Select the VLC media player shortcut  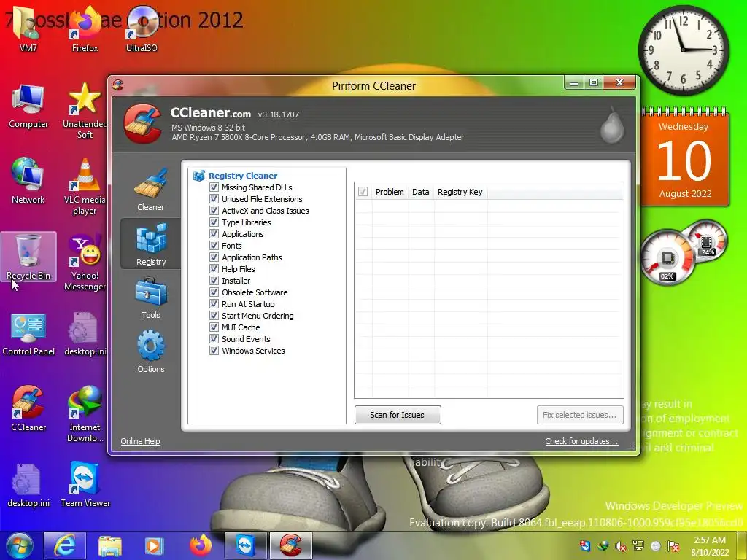pos(85,187)
